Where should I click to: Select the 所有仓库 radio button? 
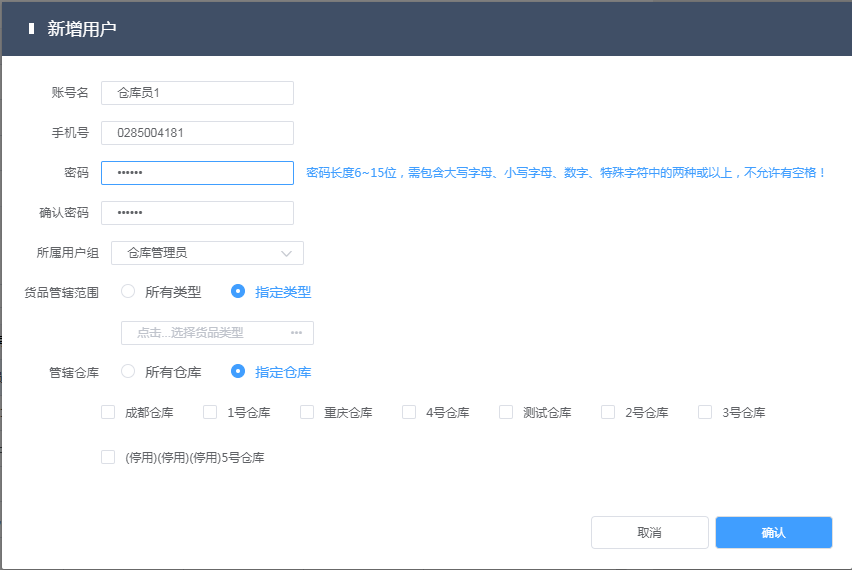[128, 372]
